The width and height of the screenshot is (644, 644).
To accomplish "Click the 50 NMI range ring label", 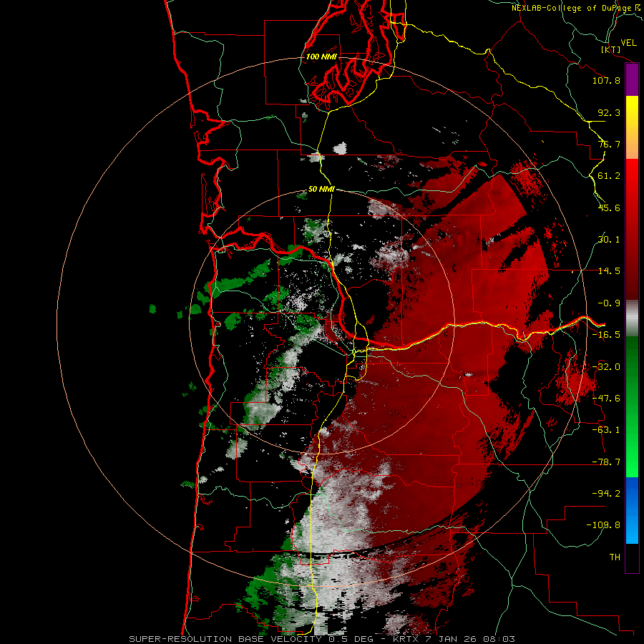I will click(x=321, y=189).
